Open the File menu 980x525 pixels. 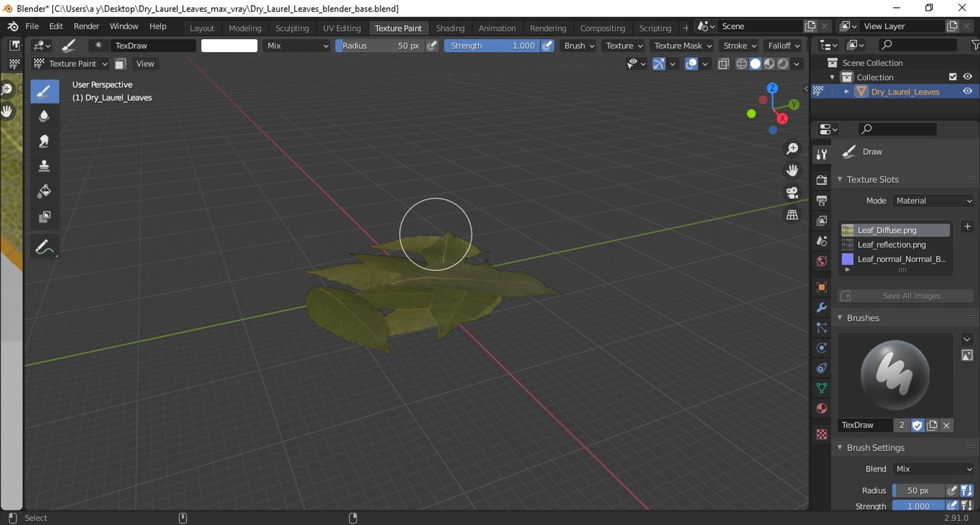(32, 27)
